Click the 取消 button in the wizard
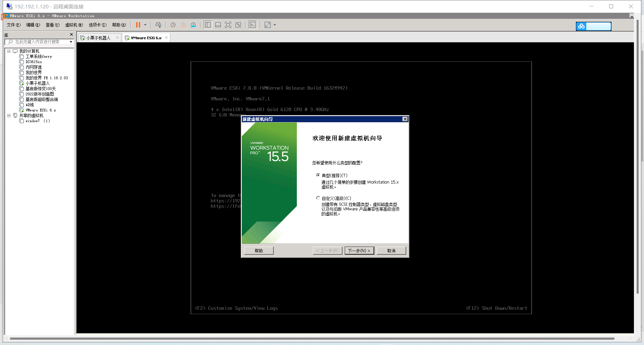 click(x=391, y=251)
